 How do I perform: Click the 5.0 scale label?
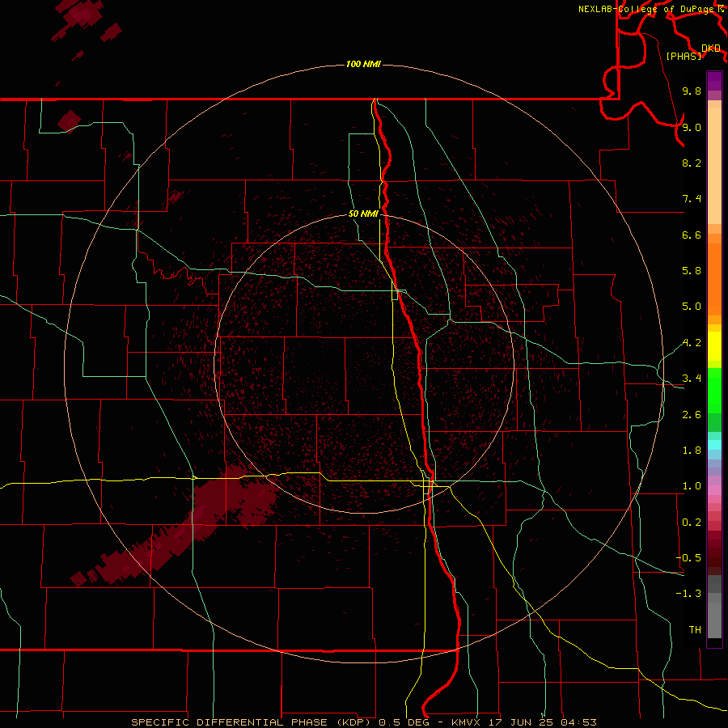tap(692, 307)
